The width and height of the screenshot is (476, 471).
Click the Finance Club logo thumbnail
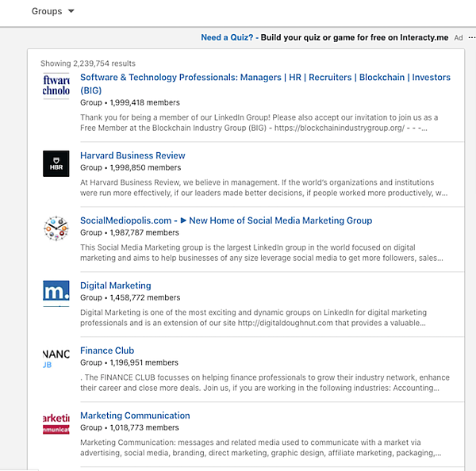pos(56,358)
